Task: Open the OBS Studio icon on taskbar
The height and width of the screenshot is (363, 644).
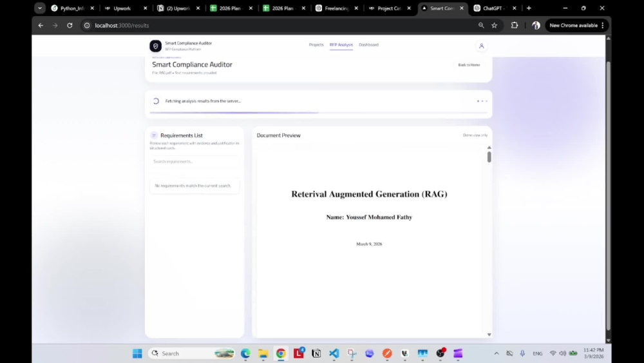Action: [x=440, y=353]
